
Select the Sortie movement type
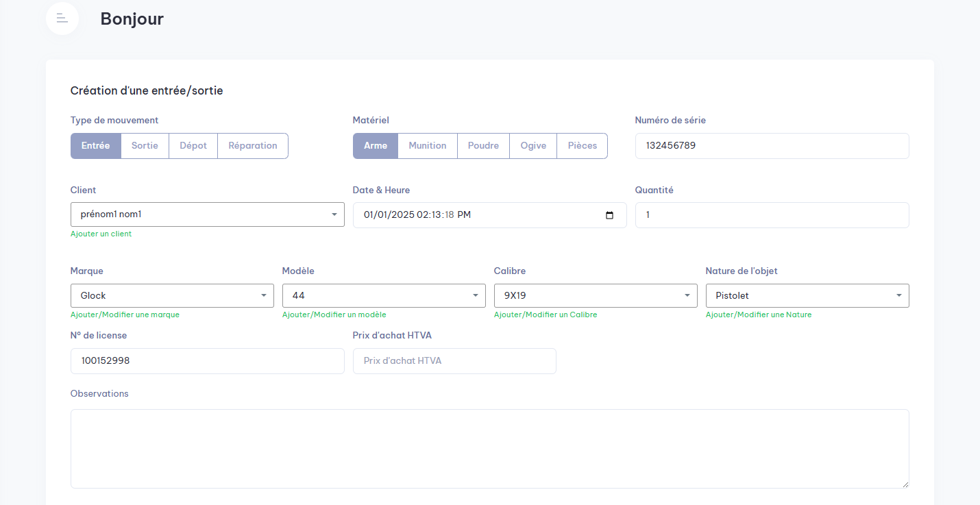coord(145,146)
